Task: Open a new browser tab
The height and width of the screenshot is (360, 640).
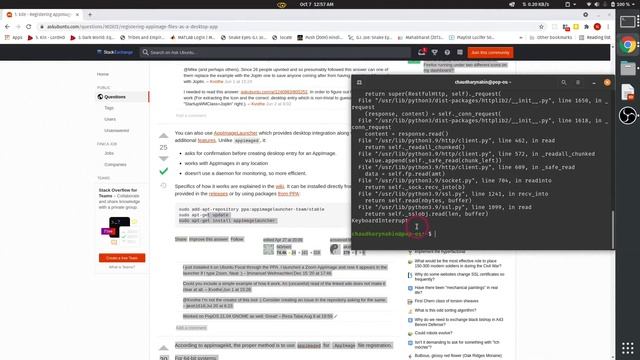Action: (90, 14)
